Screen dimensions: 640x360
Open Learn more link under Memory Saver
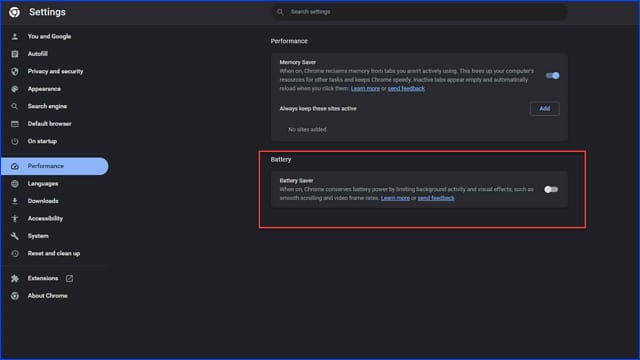365,89
